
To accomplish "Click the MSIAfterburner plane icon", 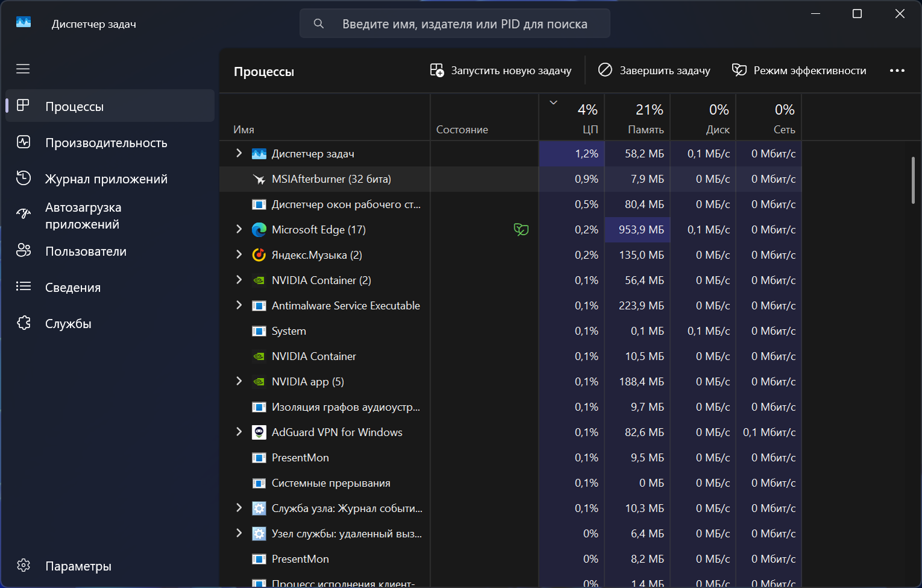I will (x=259, y=179).
